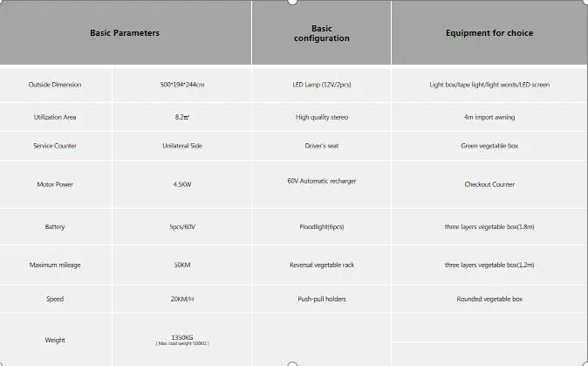The image size is (588, 366).
Task: Select the Basic configuration header cell
Action: click(x=321, y=32)
